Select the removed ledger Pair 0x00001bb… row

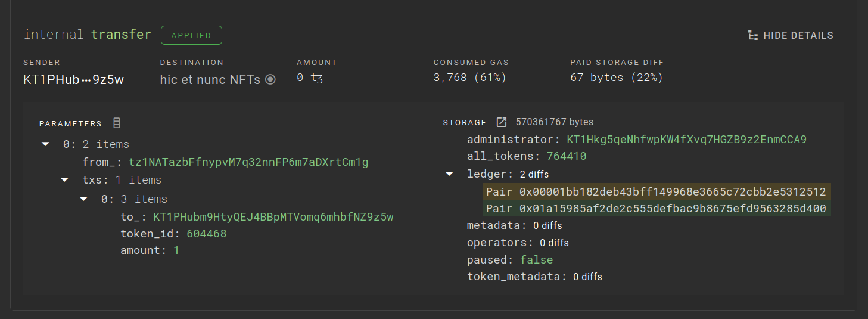coord(655,192)
